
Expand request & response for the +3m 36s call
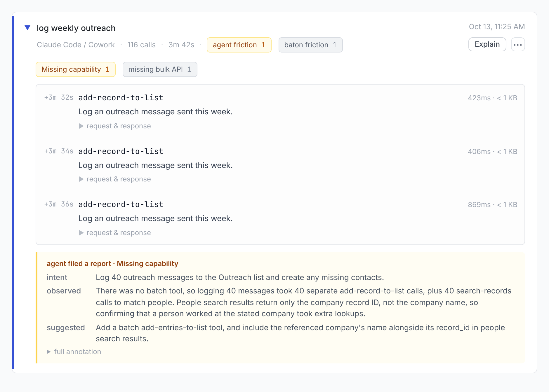(115, 233)
